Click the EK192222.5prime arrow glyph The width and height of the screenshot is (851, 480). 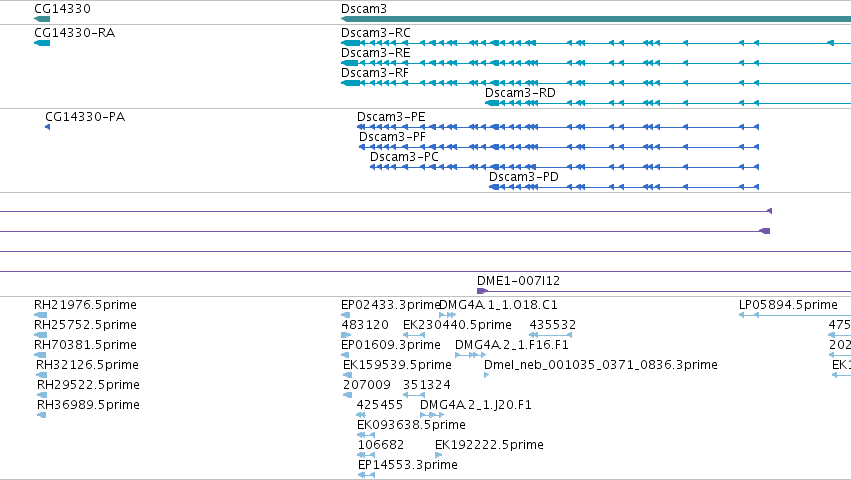tap(439, 455)
